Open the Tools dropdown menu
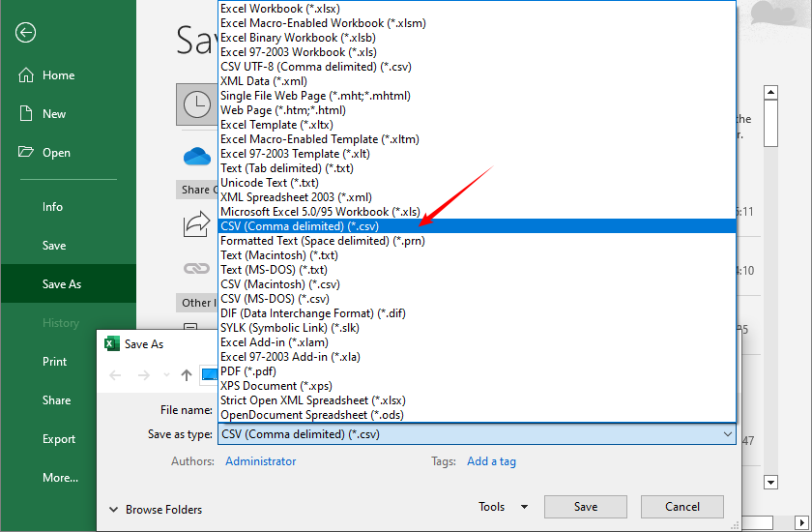 (503, 507)
